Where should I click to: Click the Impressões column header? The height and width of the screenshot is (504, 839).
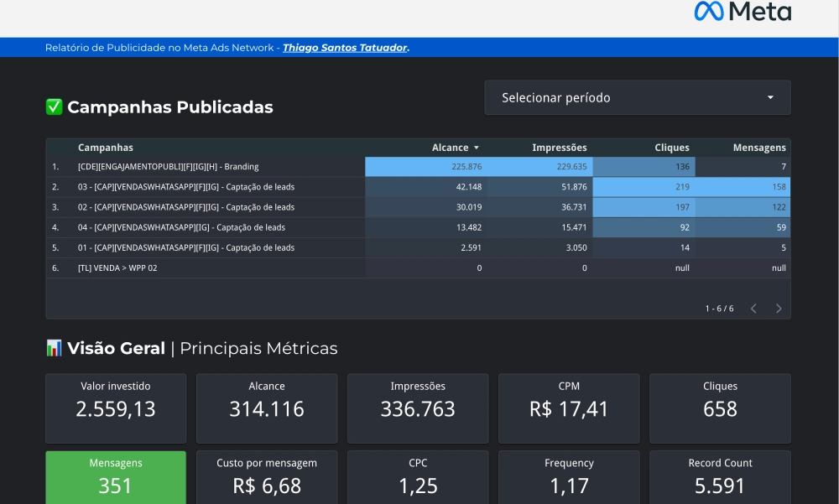(x=559, y=148)
